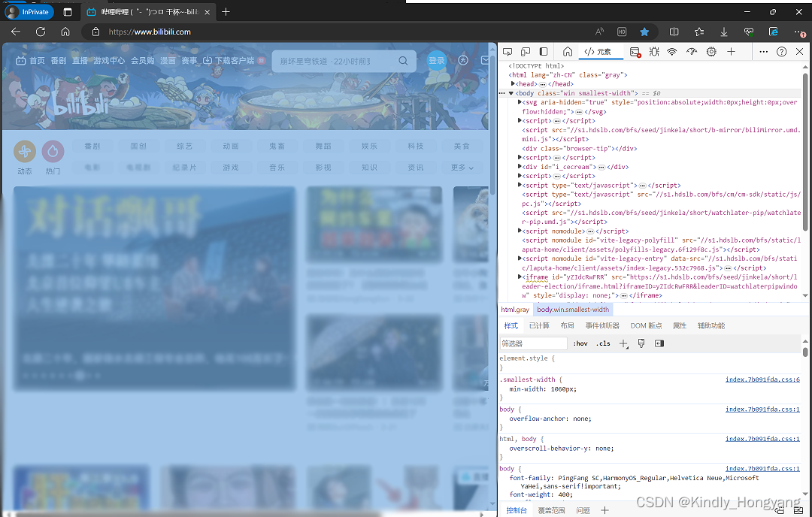The width and height of the screenshot is (812, 517).
Task: Open the browser downloads panel
Action: pos(724,32)
